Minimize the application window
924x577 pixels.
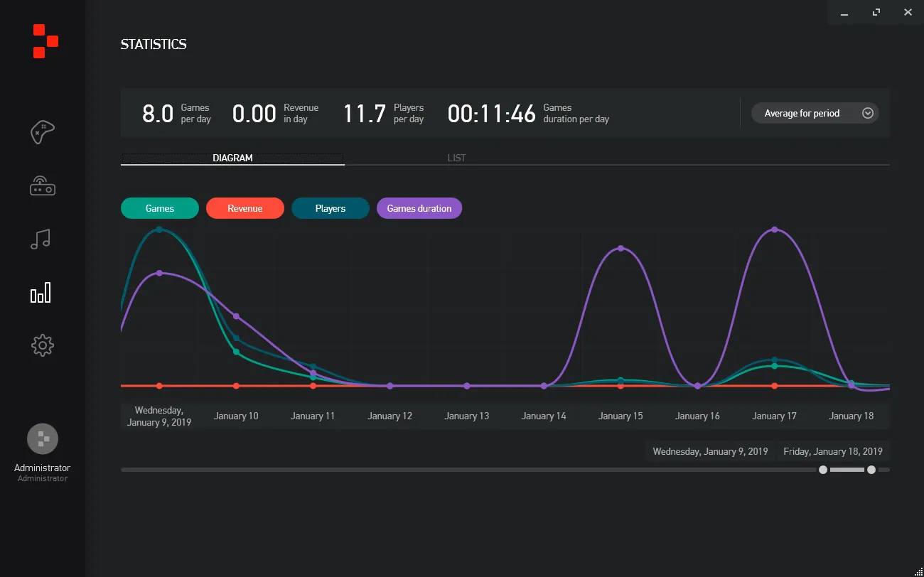(x=844, y=12)
